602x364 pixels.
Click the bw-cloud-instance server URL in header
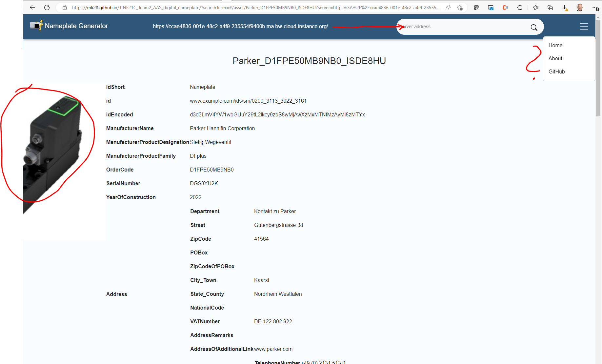[x=240, y=26]
